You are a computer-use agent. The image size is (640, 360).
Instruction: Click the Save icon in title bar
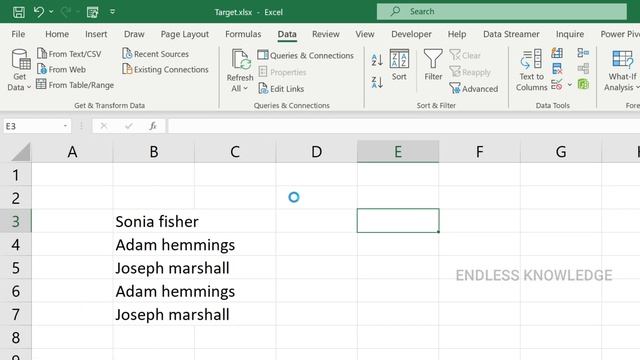pos(18,12)
